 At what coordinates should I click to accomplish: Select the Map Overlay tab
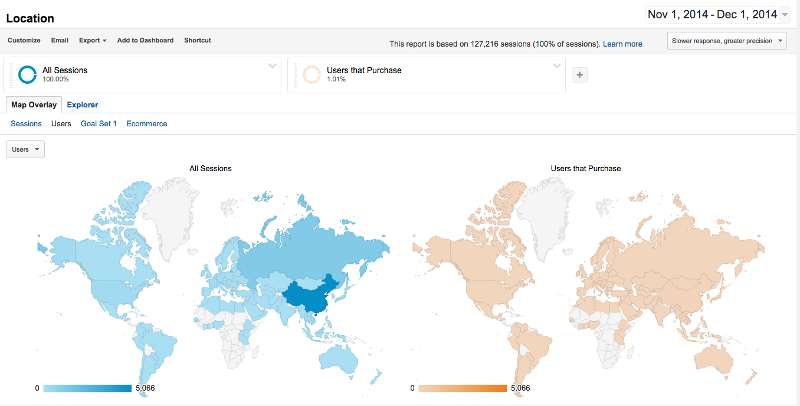(34, 104)
